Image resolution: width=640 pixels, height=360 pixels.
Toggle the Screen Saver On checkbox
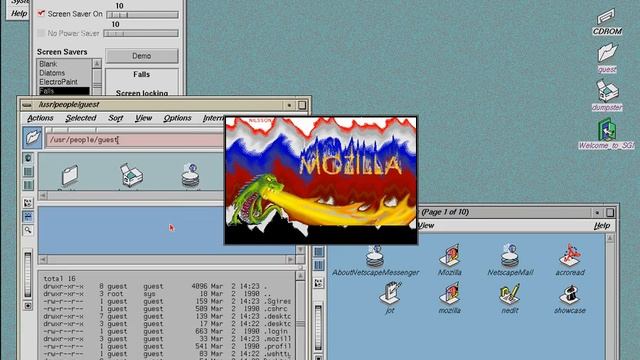coord(41,13)
